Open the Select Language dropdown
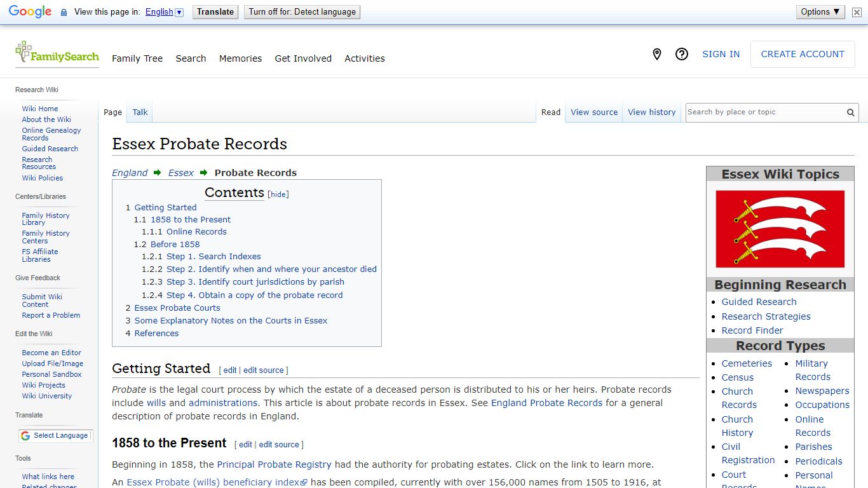Image resolution: width=868 pixels, height=488 pixels. coord(56,436)
